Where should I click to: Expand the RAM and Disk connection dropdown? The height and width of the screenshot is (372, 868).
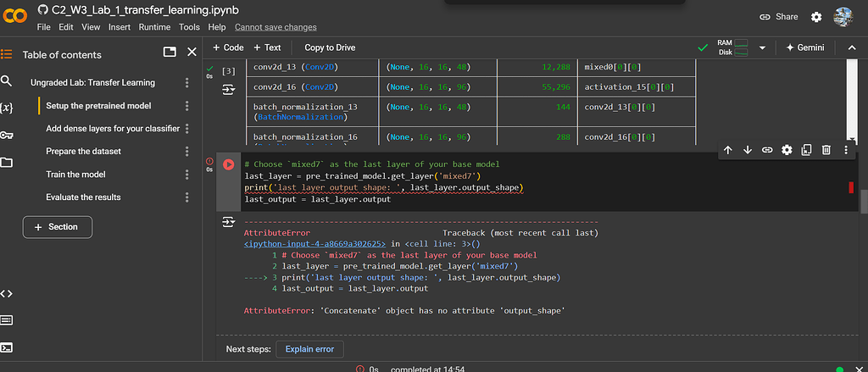coord(762,48)
